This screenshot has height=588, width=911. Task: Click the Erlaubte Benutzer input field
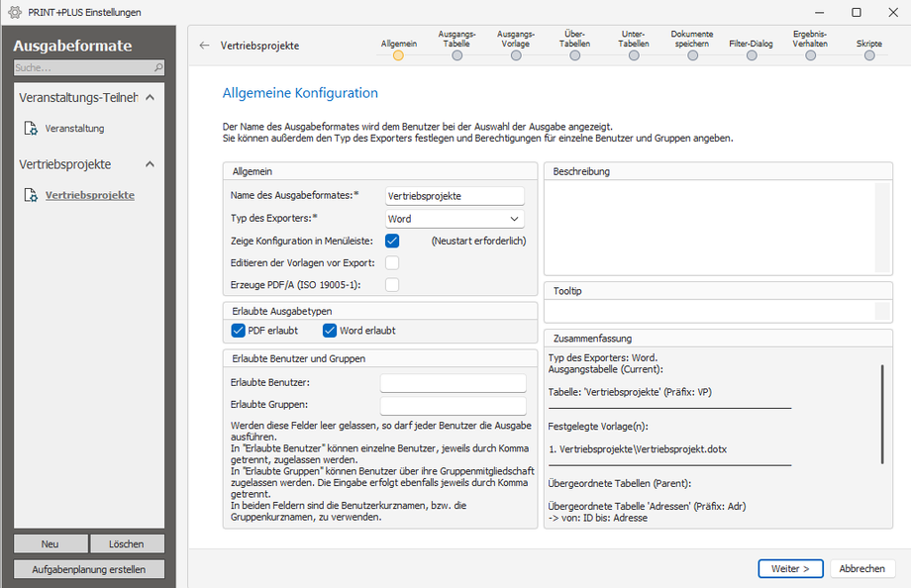pos(454,382)
